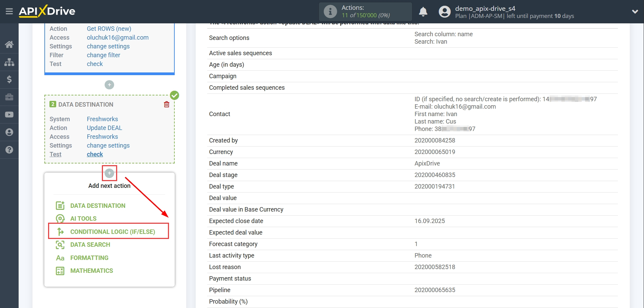The width and height of the screenshot is (644, 308).
Task: Click the user avatar icon
Action: coord(445,12)
